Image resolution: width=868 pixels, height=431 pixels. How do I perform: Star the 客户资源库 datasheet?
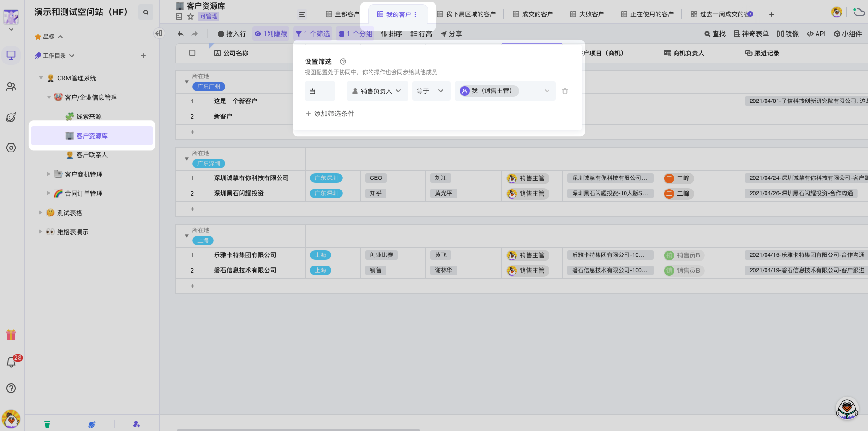coord(191,16)
